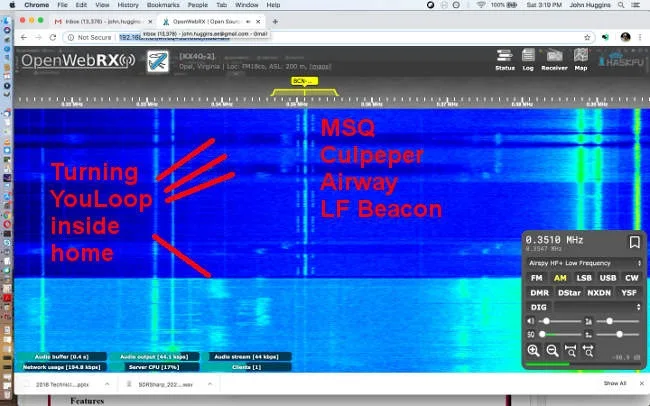This screenshot has height=406, width=650.
Task: Click the OpenWebRX logo
Action: 78,61
